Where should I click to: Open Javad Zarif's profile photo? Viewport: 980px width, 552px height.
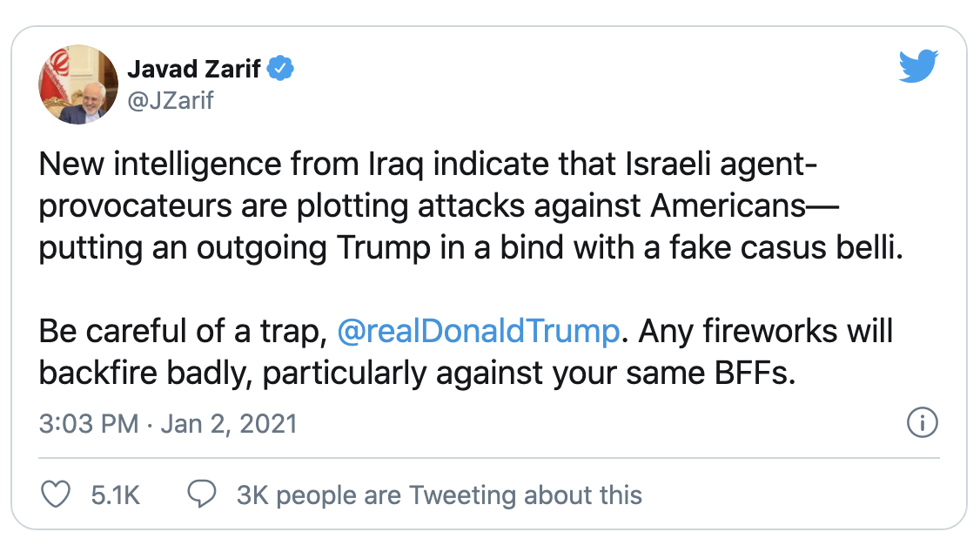tap(78, 84)
